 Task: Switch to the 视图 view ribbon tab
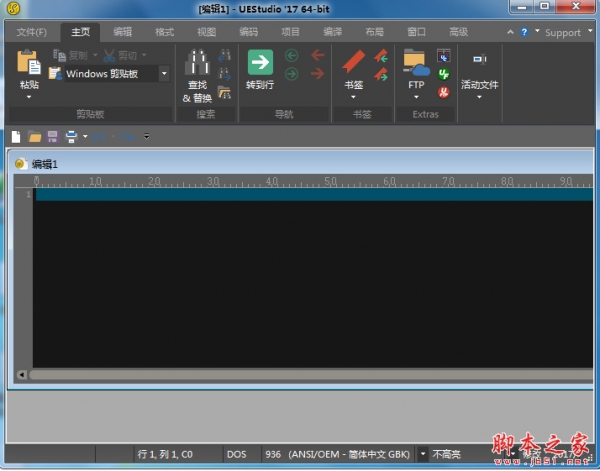pos(206,32)
